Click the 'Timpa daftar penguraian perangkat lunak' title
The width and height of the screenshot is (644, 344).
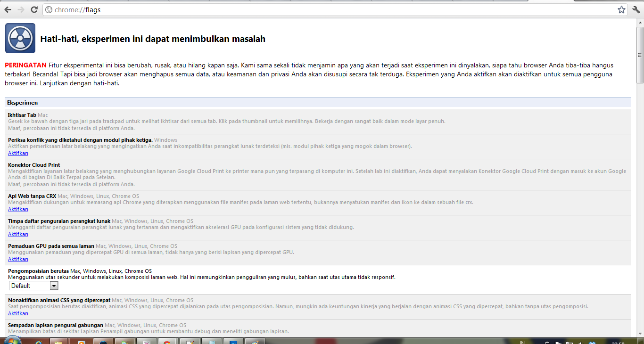click(59, 221)
